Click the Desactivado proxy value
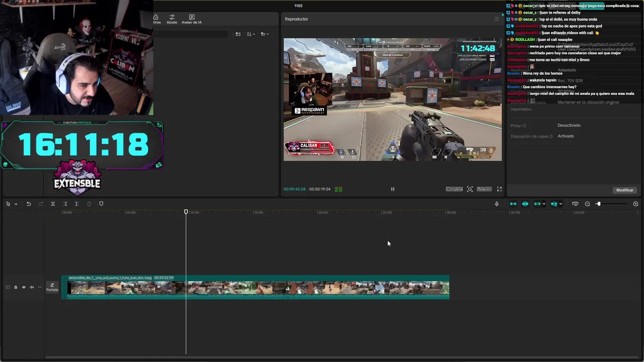 pos(569,125)
